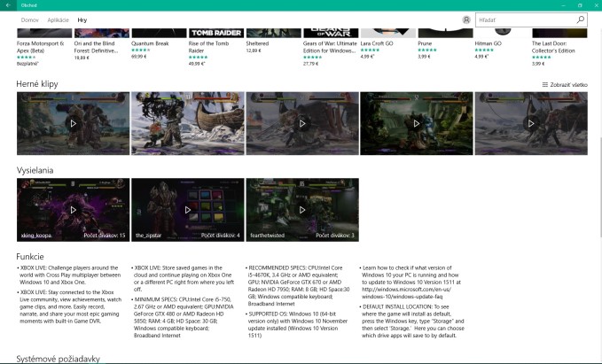Switch to the Domov tab

click(29, 20)
